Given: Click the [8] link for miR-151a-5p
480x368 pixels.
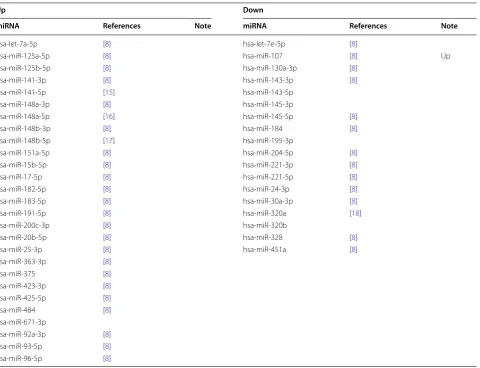Looking at the screenshot, I should (107, 153).
